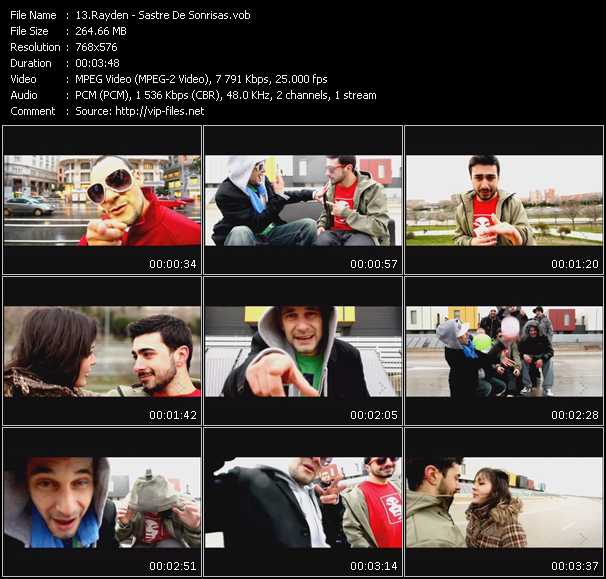Open the frame at 00:01:42
Viewport: 606px width, 579px height.
(x=102, y=351)
